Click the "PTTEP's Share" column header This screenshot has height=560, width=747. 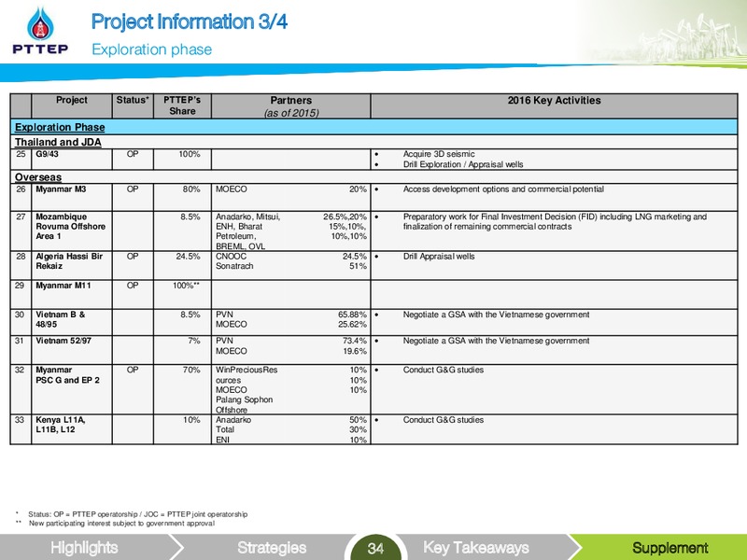[x=182, y=105]
